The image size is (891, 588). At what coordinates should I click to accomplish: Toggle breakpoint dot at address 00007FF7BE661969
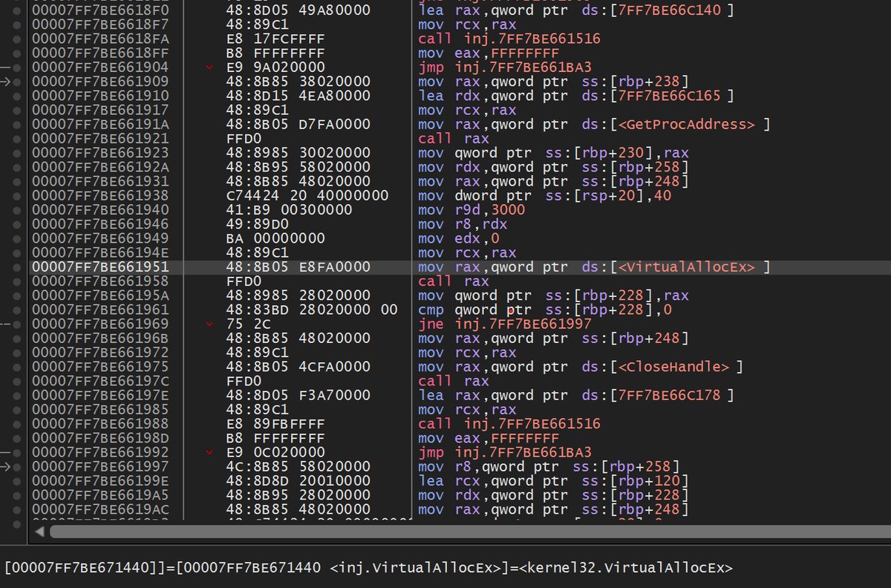pyautogui.click(x=18, y=324)
